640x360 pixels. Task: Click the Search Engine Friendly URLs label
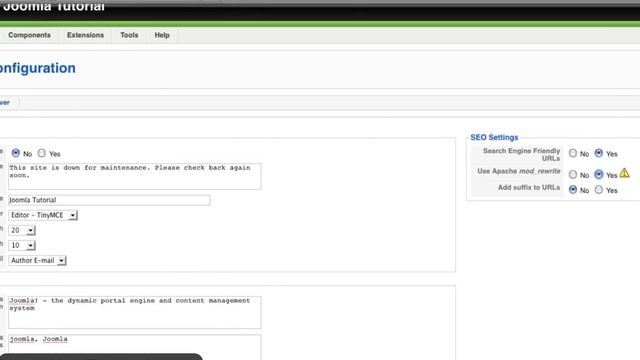click(x=522, y=154)
